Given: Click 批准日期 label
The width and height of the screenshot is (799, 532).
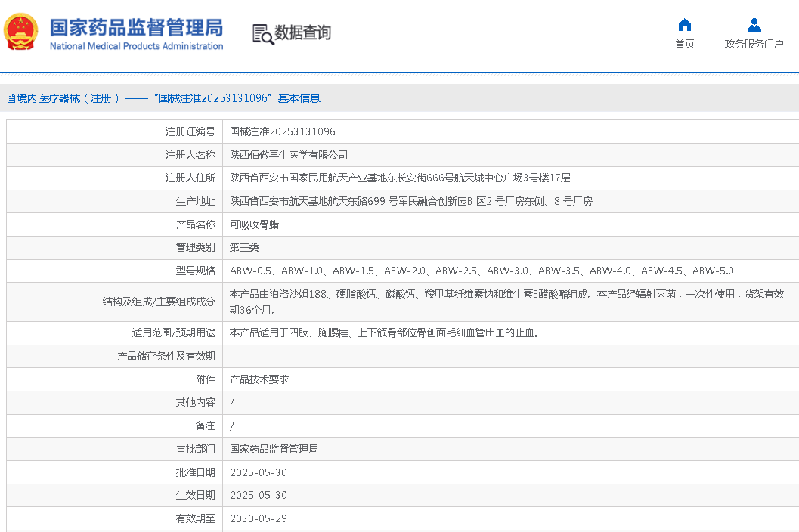Looking at the screenshot, I should (x=195, y=472).
